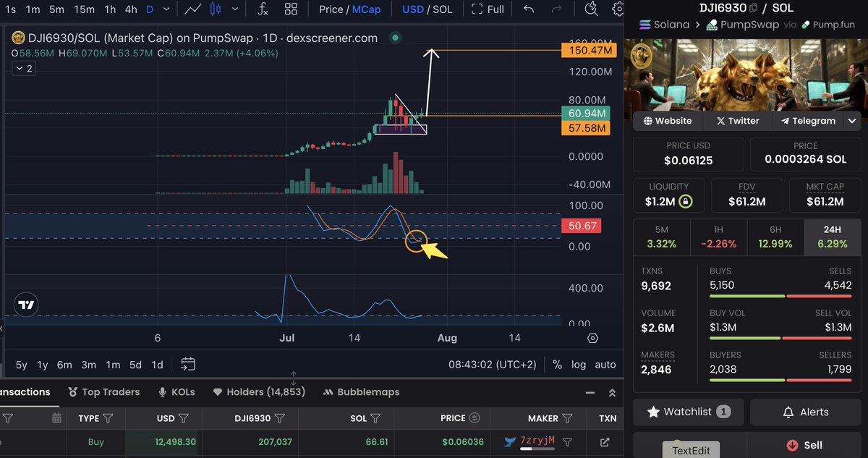Select the 1H stats tab
This screenshot has height=458, width=868.
tap(718, 237)
